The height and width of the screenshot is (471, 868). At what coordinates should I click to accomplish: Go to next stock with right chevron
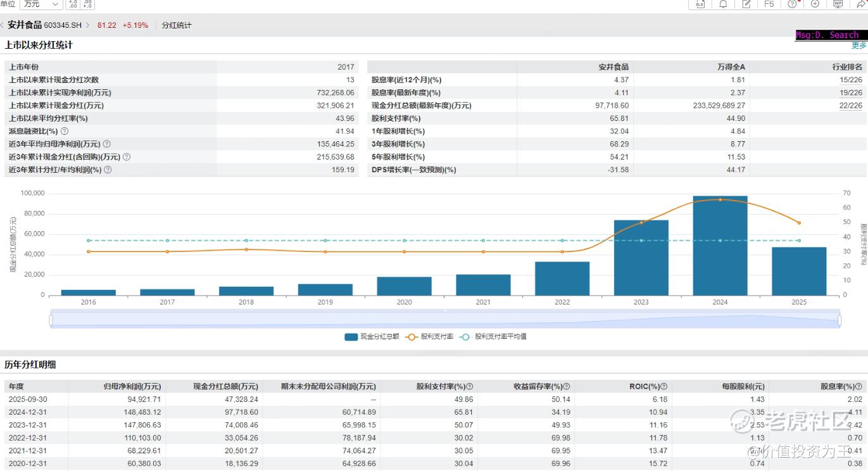coord(88,25)
